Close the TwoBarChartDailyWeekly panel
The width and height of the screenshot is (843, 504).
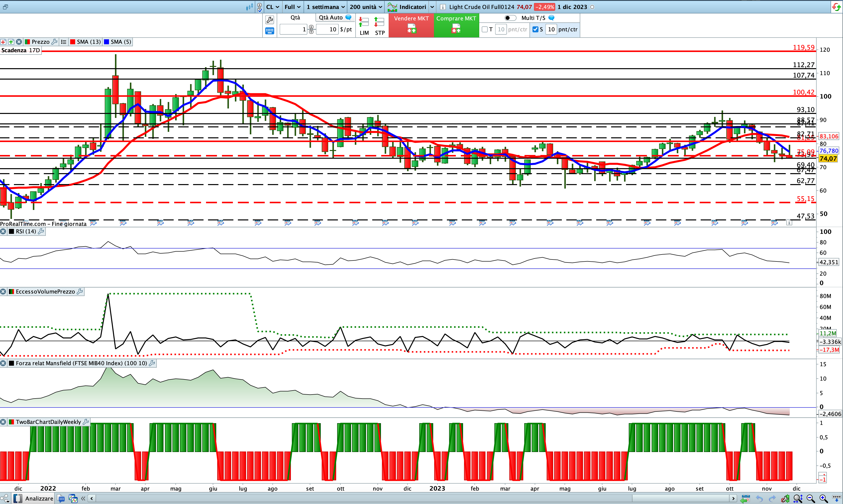(3, 422)
